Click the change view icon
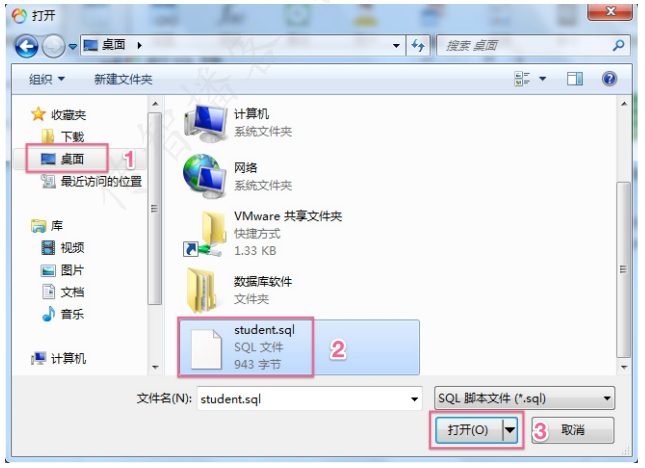 [x=522, y=79]
